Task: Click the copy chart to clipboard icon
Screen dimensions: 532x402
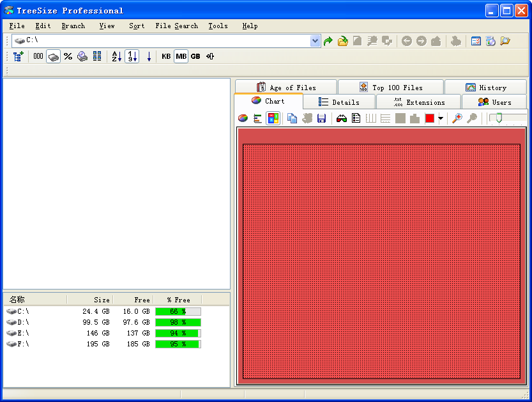Action: click(x=292, y=118)
